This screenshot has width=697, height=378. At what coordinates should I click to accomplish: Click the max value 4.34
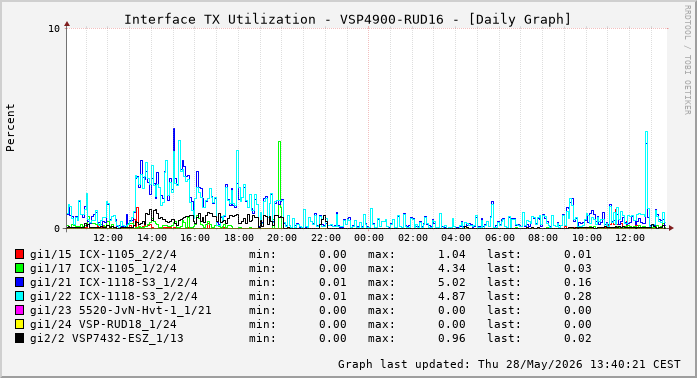click(452, 268)
